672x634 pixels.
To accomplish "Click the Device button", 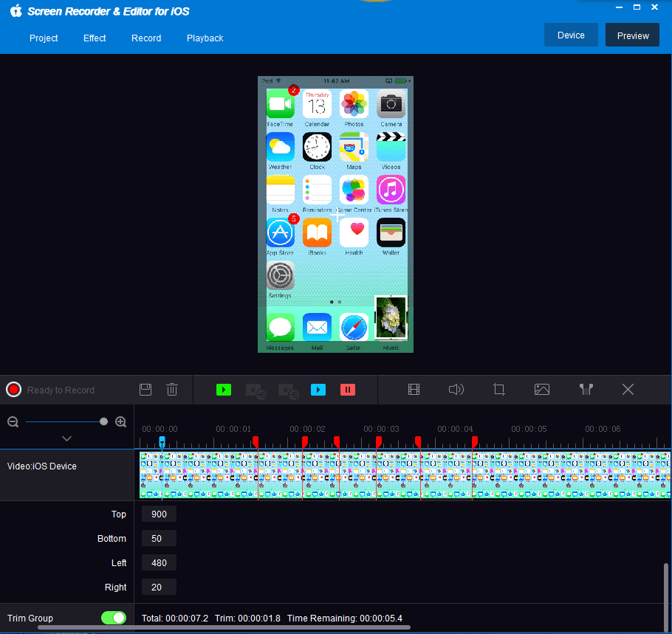I will [571, 35].
